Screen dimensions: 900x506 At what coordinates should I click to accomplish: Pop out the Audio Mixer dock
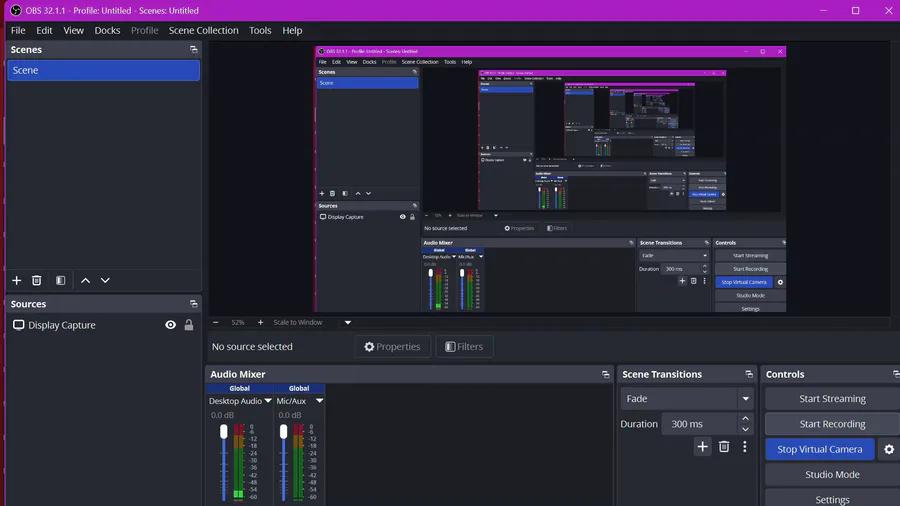[606, 374]
